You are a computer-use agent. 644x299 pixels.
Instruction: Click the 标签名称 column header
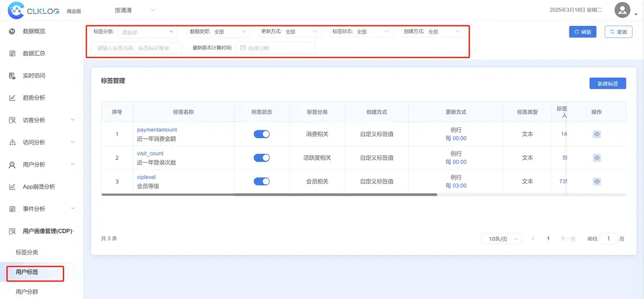[184, 112]
